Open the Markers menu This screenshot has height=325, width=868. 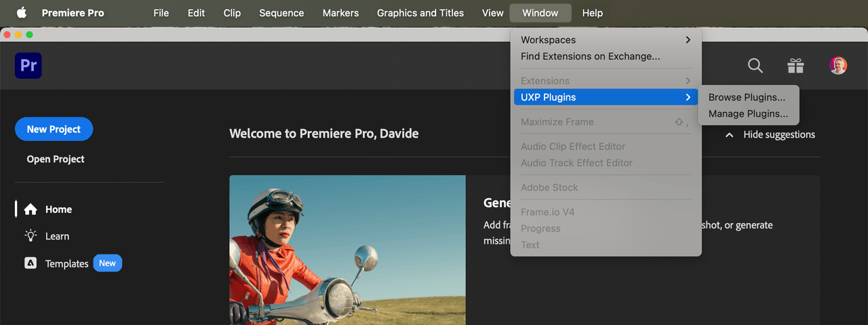340,13
